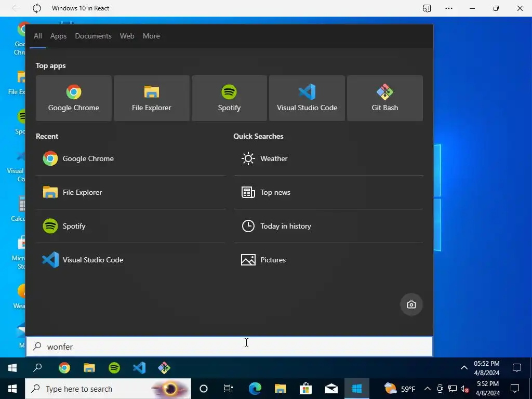Open Google Chrome from the Recent list
This screenshot has height=399, width=532.
coord(130,158)
